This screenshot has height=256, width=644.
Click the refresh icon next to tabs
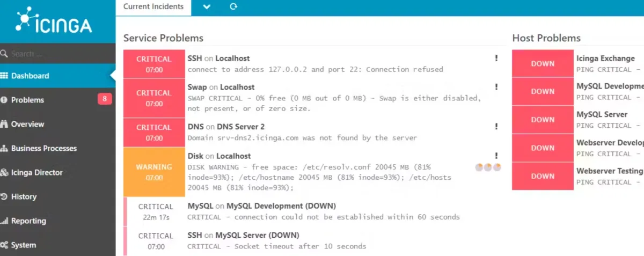(x=233, y=6)
